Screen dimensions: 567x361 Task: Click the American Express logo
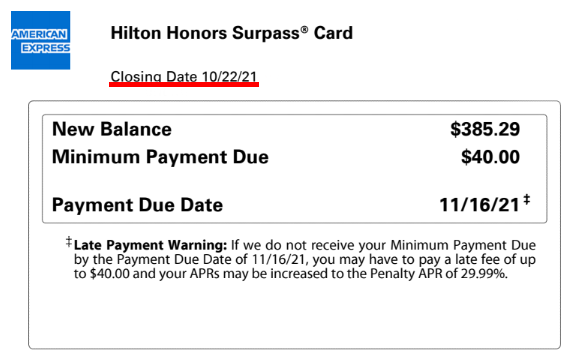40,40
